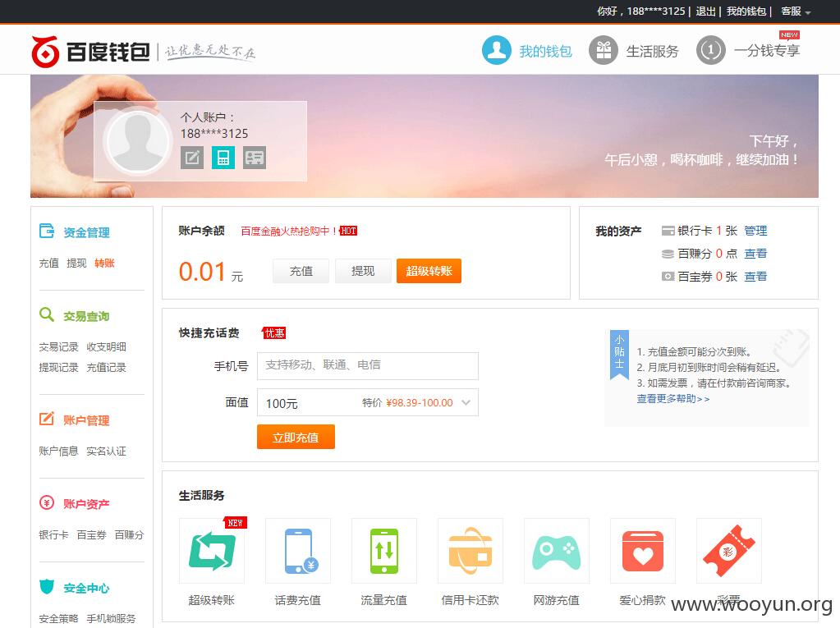The image size is (840, 628).
Task: Click the profile avatar picture
Action: pos(138,141)
